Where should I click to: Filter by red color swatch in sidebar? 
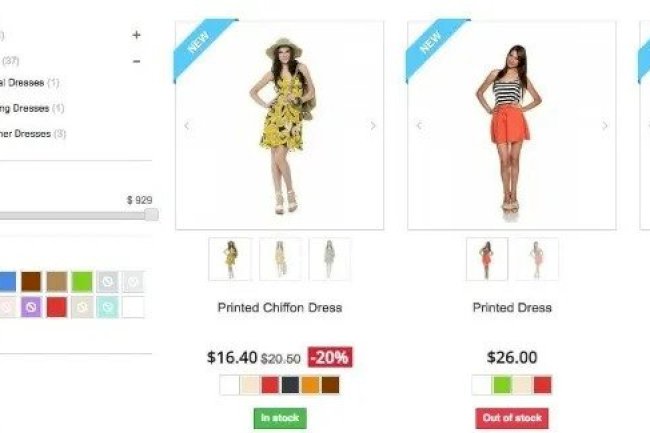pos(57,307)
